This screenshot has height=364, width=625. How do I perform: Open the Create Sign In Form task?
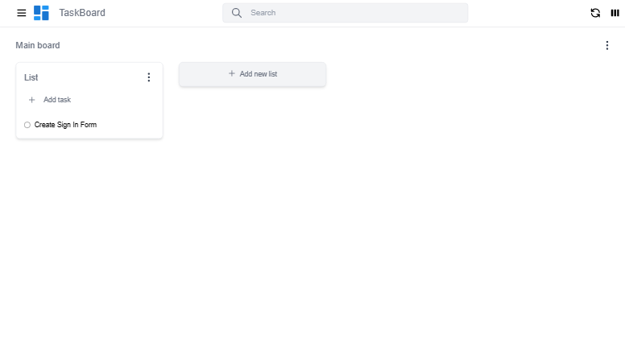point(66,125)
